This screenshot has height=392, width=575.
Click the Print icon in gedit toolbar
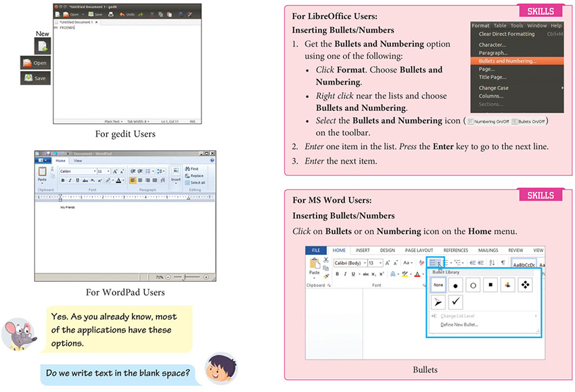pos(110,14)
